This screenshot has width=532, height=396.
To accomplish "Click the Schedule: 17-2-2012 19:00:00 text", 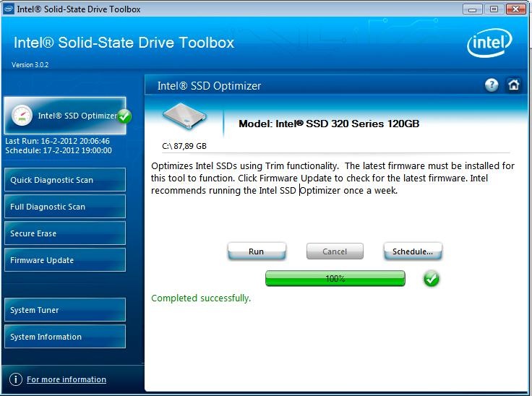I will point(59,150).
